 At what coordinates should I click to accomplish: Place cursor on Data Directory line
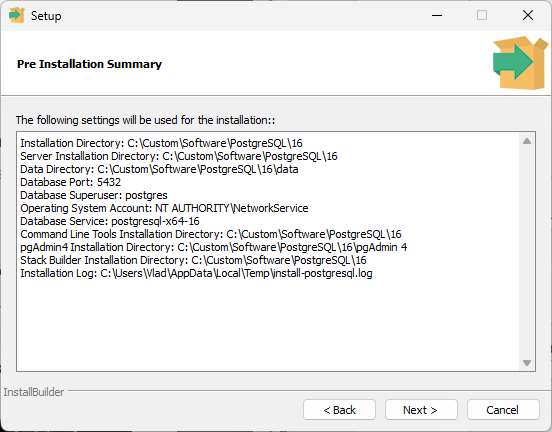[x=159, y=169]
